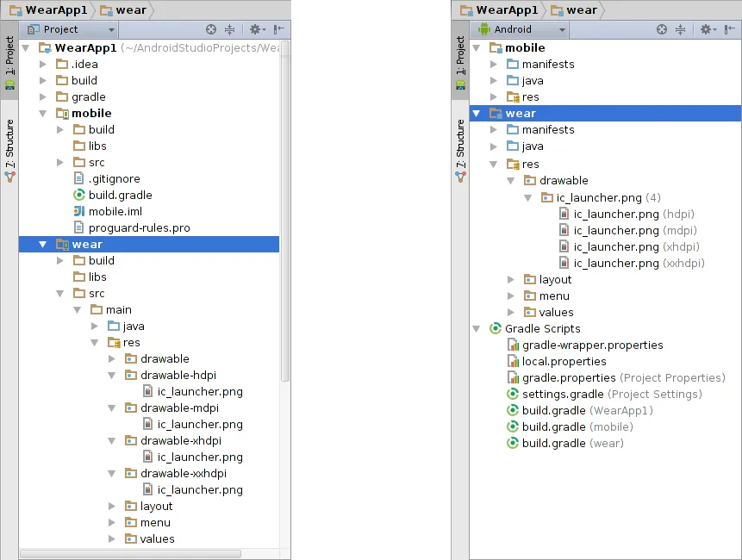Select proguard-rules.pro file
The height and width of the screenshot is (560, 742).
[x=132, y=227]
